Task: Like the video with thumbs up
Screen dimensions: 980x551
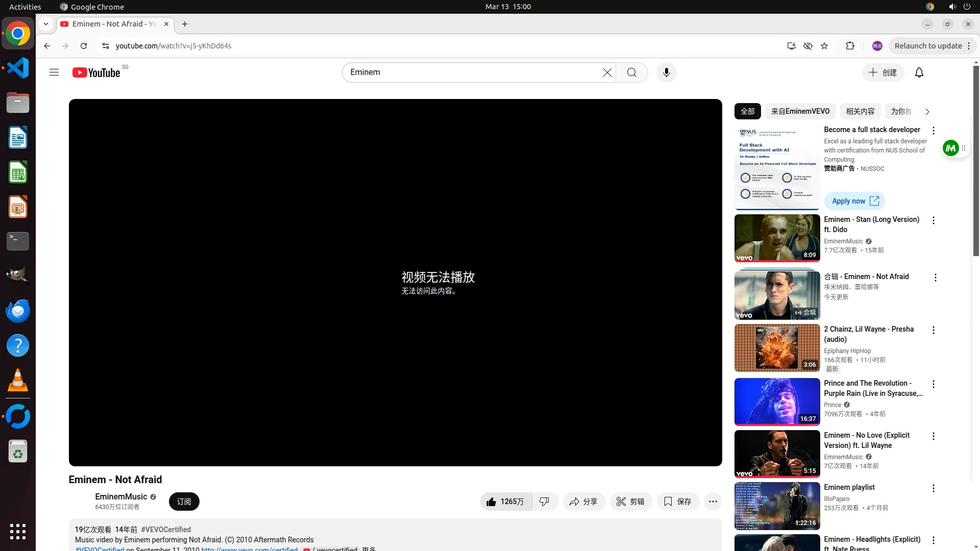Action: click(x=505, y=502)
